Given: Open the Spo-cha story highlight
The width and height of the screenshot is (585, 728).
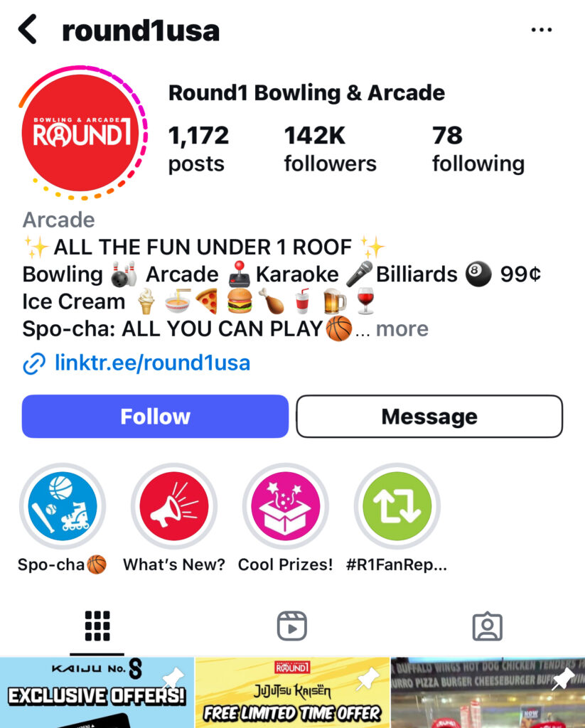Looking at the screenshot, I should 63,506.
